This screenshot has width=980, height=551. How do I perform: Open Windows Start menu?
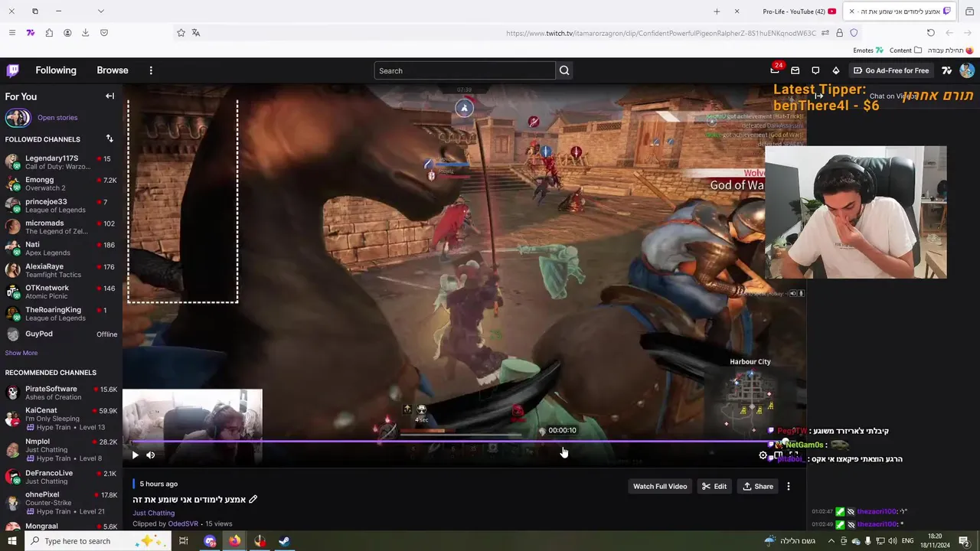[11, 541]
